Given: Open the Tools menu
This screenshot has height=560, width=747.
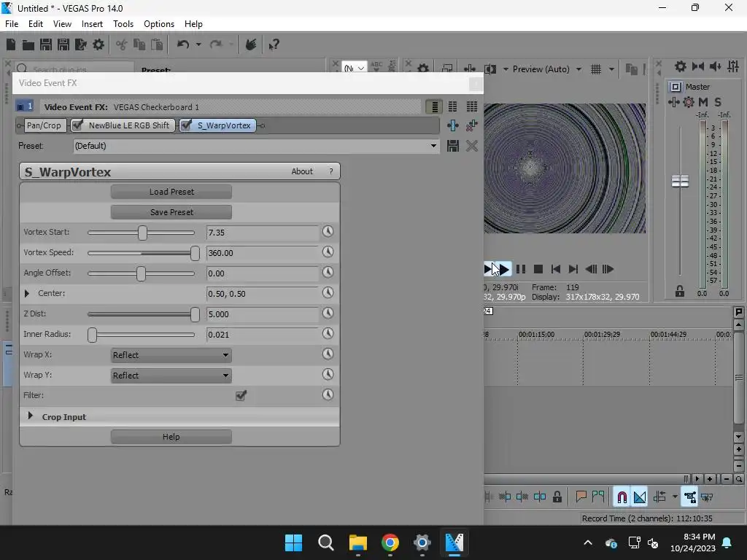Looking at the screenshot, I should (123, 24).
